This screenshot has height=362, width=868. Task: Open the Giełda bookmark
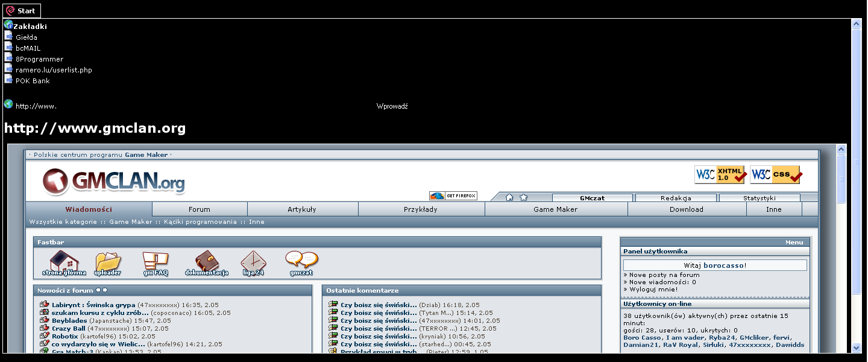(26, 37)
